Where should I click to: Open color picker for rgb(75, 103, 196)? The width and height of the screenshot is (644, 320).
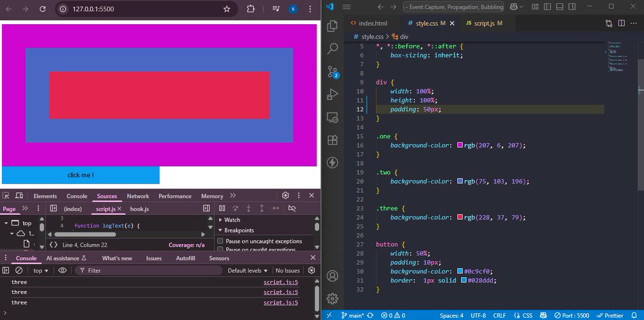(x=460, y=181)
